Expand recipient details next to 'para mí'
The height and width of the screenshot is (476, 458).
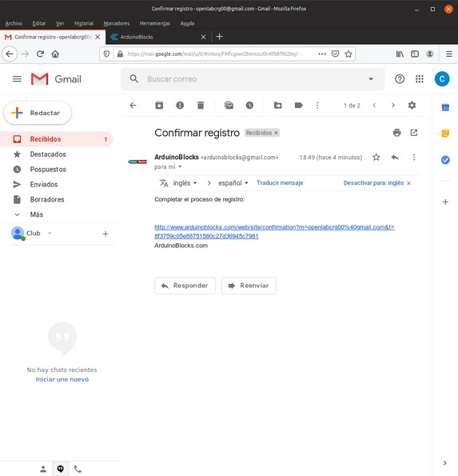coord(180,166)
